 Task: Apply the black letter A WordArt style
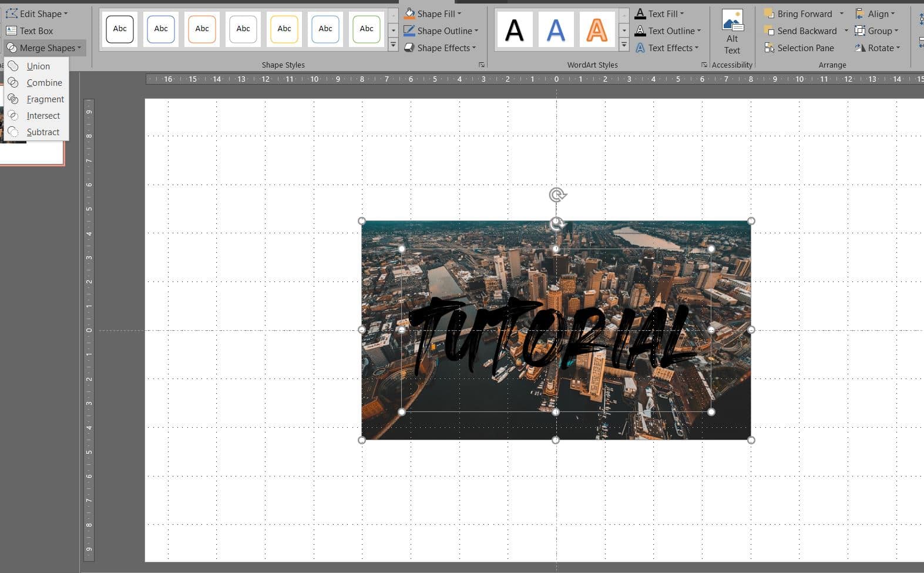[515, 29]
